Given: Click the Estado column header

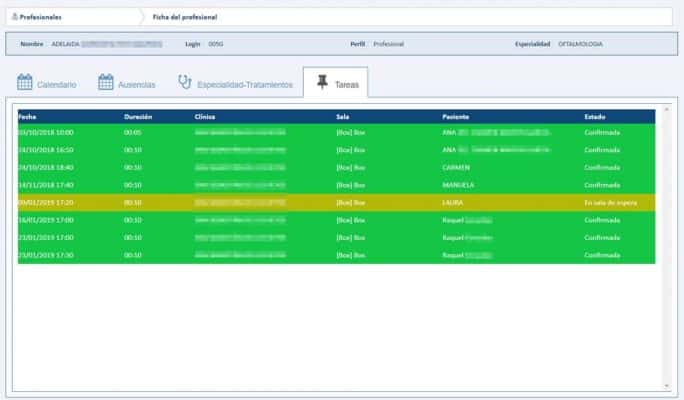Looking at the screenshot, I should (595, 117).
